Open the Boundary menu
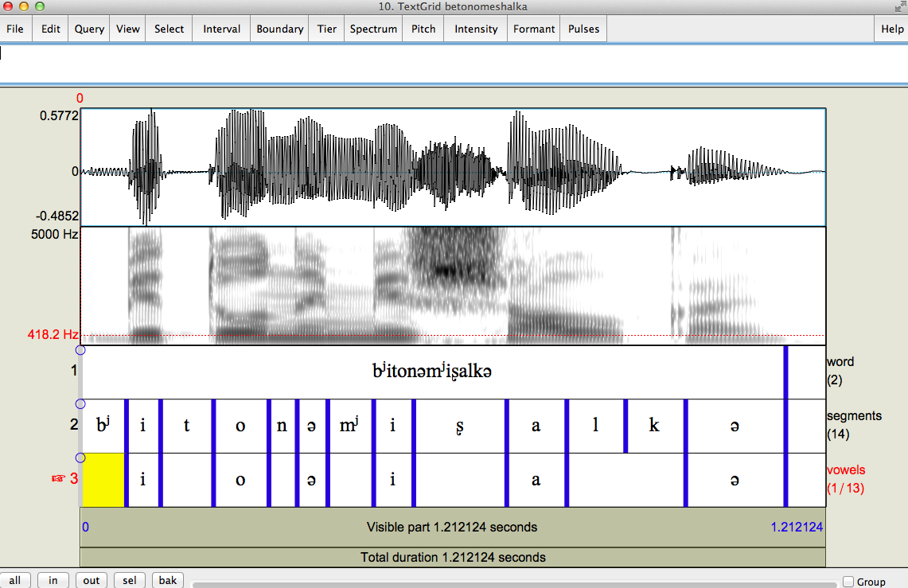Screen dimensions: 908x588 (279, 29)
